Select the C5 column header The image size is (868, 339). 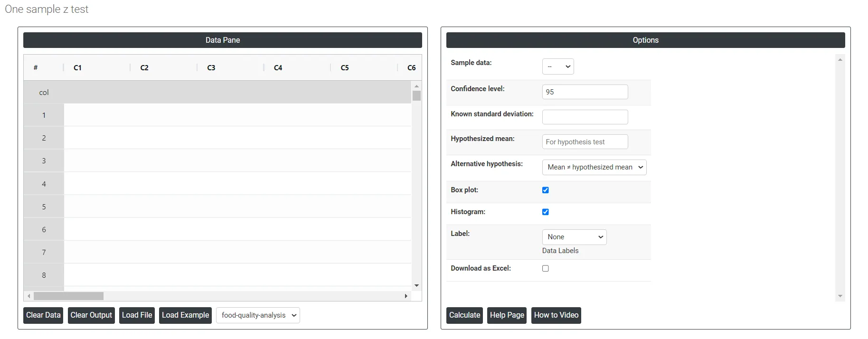point(364,68)
